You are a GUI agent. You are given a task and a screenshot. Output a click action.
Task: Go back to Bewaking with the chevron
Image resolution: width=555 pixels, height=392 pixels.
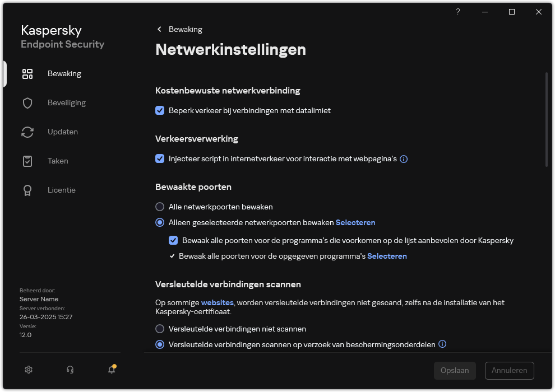[x=159, y=29]
